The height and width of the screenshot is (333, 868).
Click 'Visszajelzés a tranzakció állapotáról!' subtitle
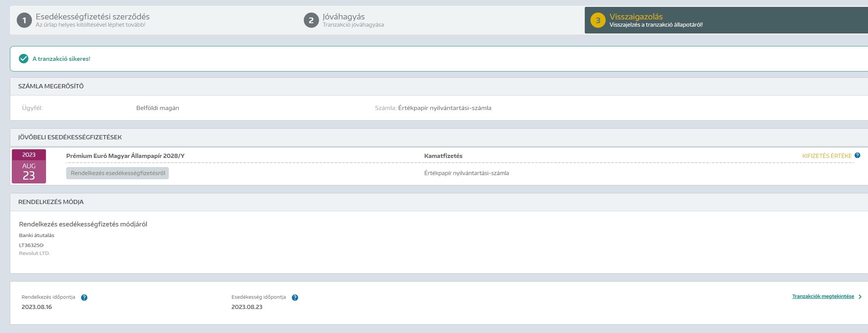656,25
